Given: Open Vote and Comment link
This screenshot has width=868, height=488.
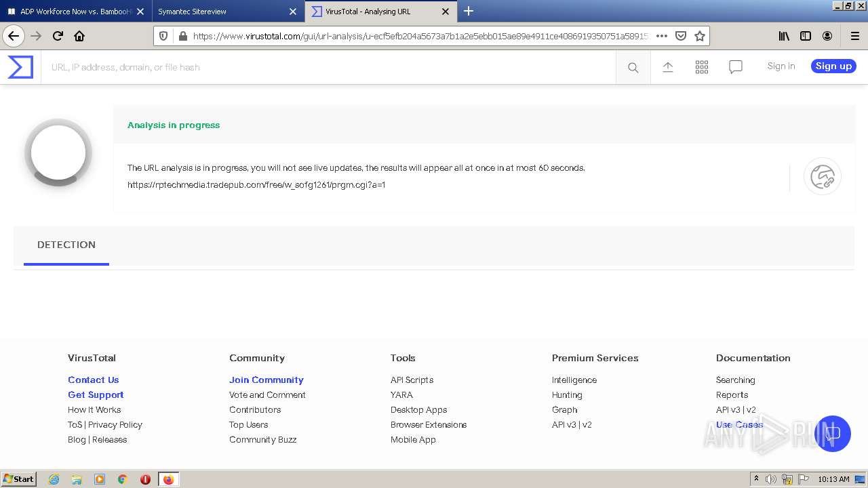Looking at the screenshot, I should coord(267,394).
